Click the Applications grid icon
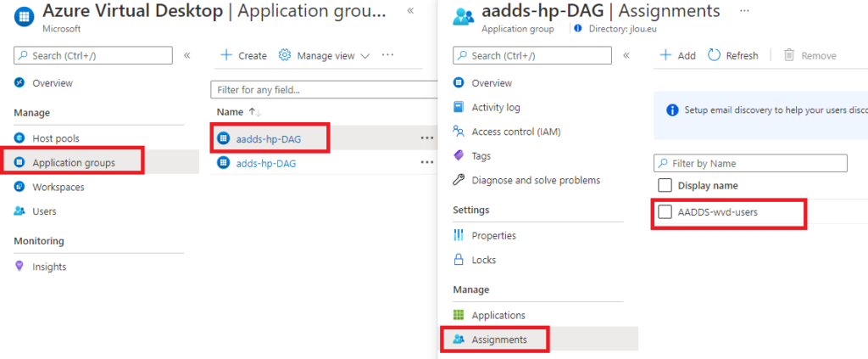The image size is (868, 359). pos(459,315)
